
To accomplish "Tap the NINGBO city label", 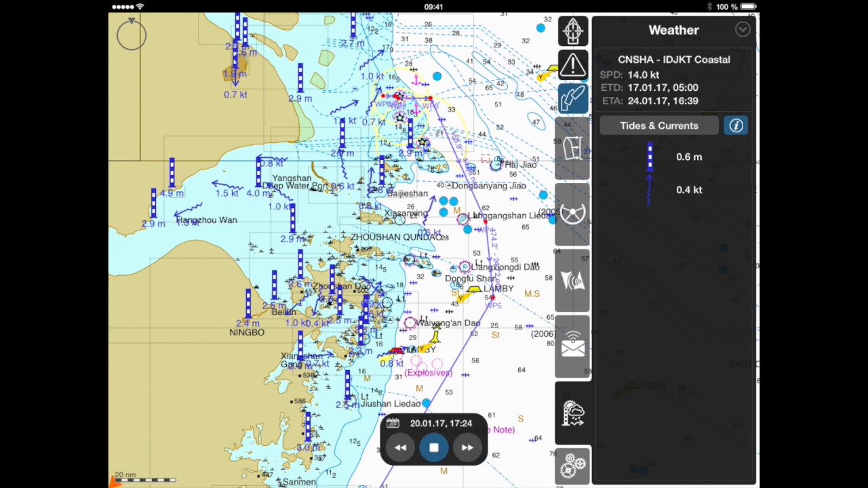I will click(247, 333).
